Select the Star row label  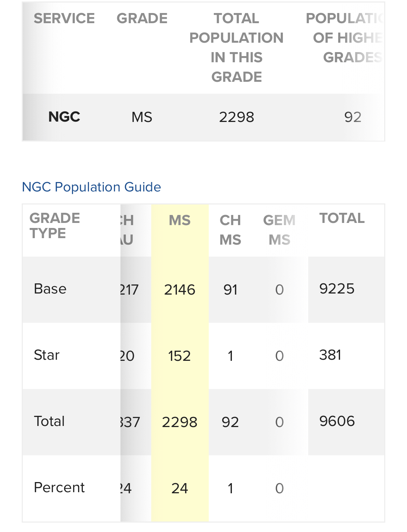coord(46,355)
